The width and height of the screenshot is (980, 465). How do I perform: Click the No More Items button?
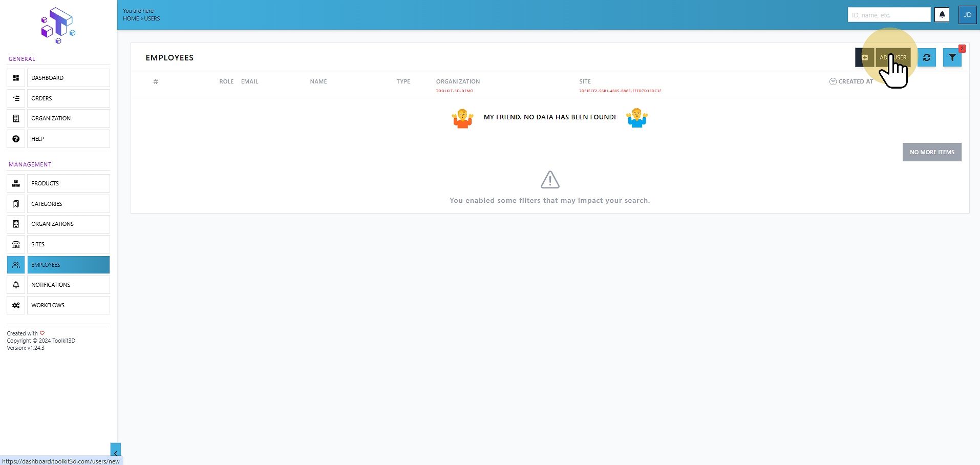(x=932, y=152)
